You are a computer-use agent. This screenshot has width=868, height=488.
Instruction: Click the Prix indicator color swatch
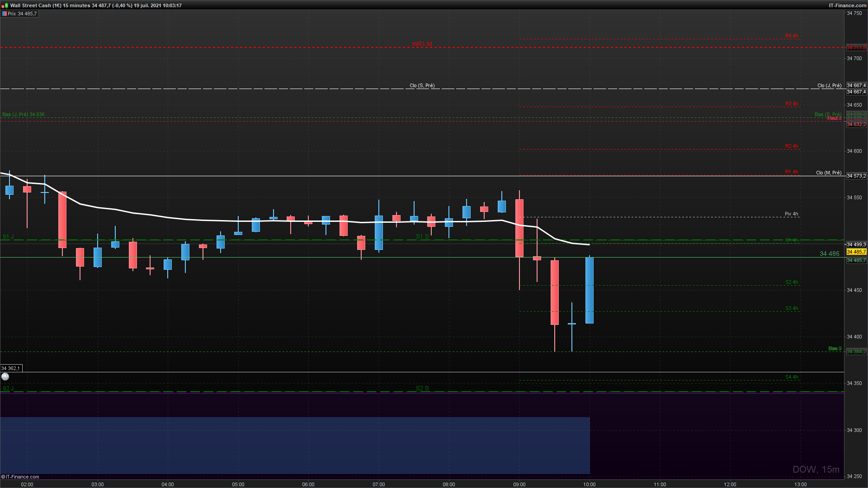click(5, 14)
